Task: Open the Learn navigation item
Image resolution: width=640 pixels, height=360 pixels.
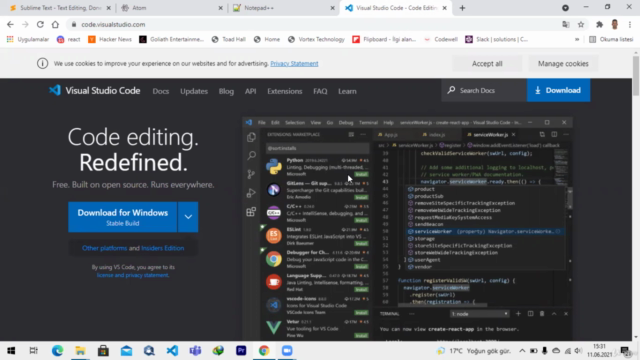Action: pyautogui.click(x=347, y=91)
